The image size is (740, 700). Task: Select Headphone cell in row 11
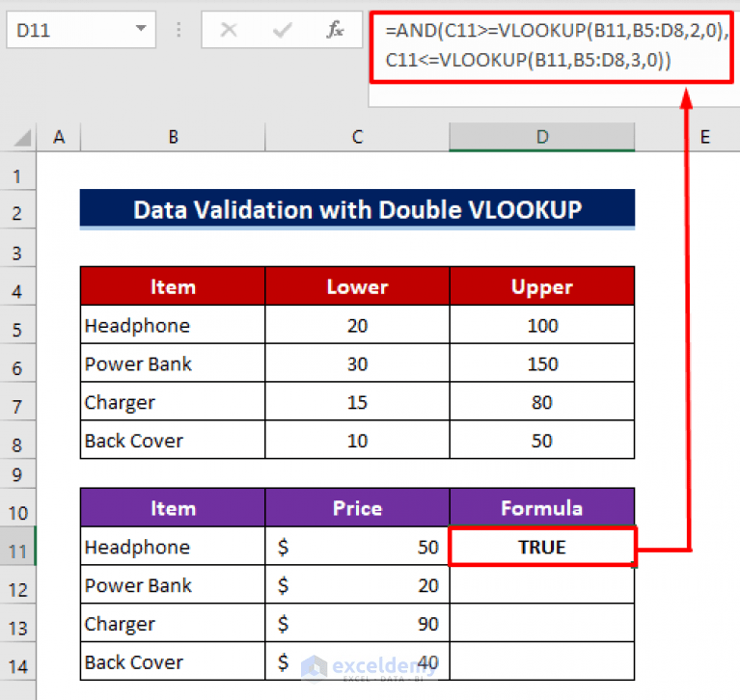click(173, 547)
